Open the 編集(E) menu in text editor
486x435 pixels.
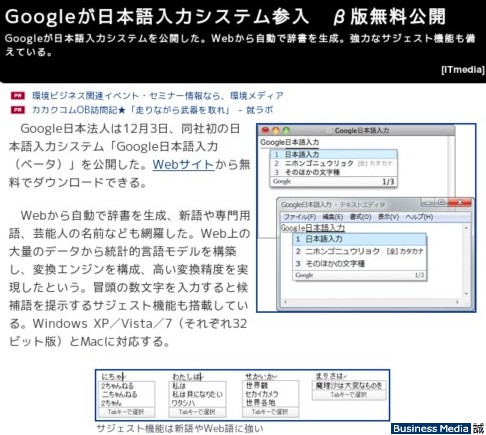(x=333, y=217)
